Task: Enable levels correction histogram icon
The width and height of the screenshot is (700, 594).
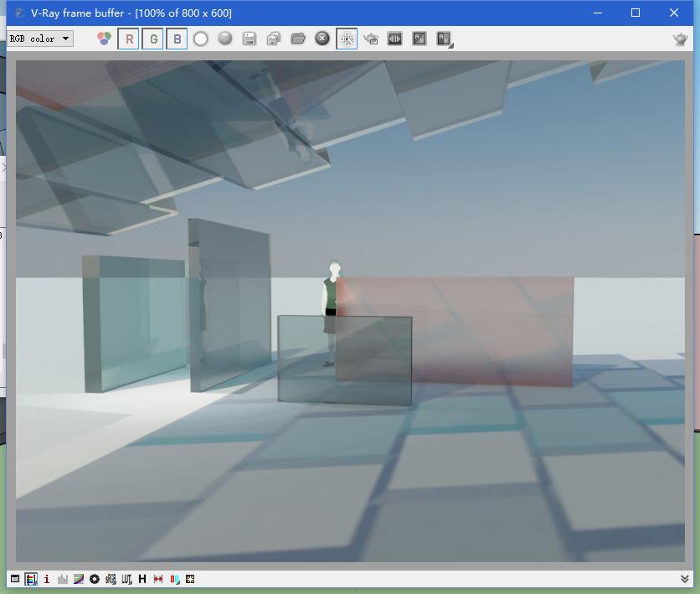Action: 63,579
